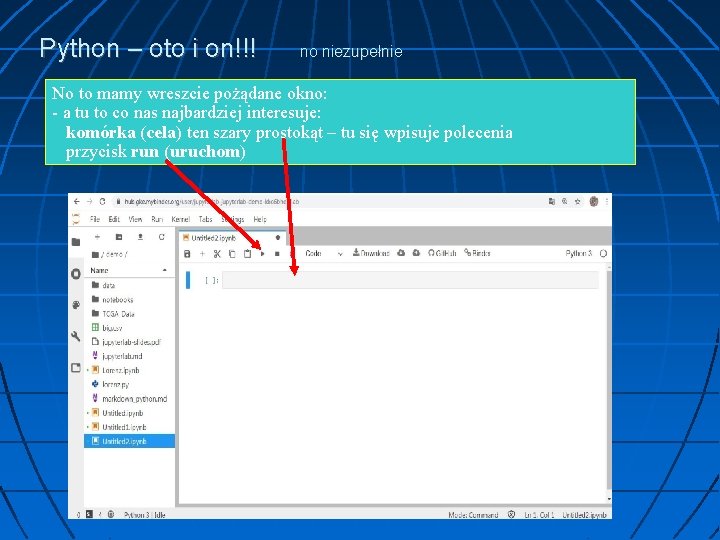Bookmark this page with the star icon

pos(578,202)
